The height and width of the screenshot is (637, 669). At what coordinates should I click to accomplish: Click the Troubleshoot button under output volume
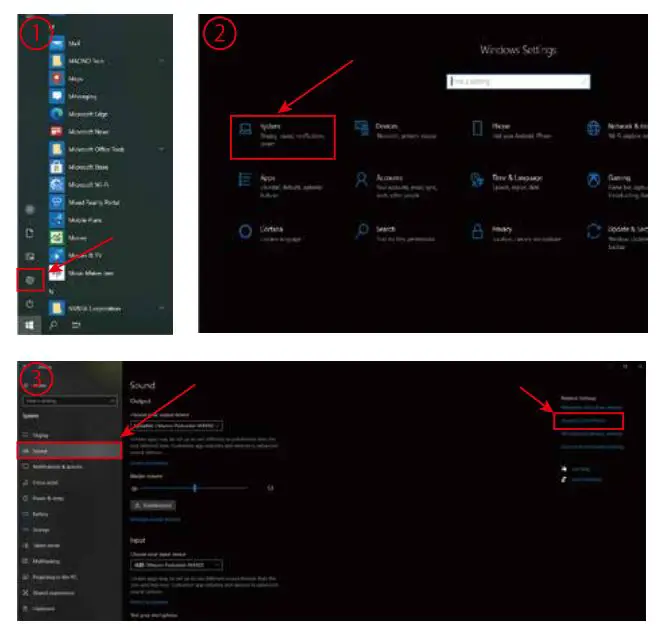pyautogui.click(x=153, y=506)
